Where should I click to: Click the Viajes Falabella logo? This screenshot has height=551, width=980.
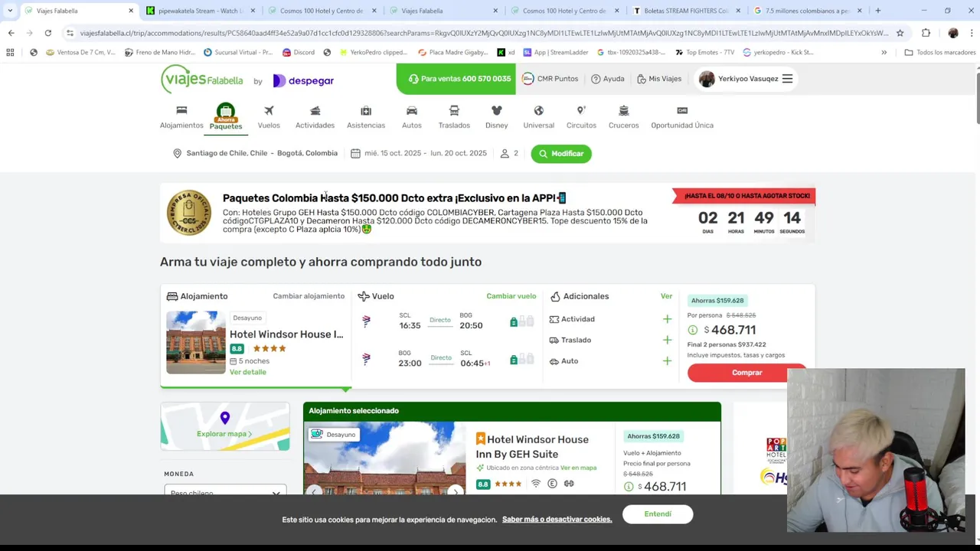click(x=202, y=80)
